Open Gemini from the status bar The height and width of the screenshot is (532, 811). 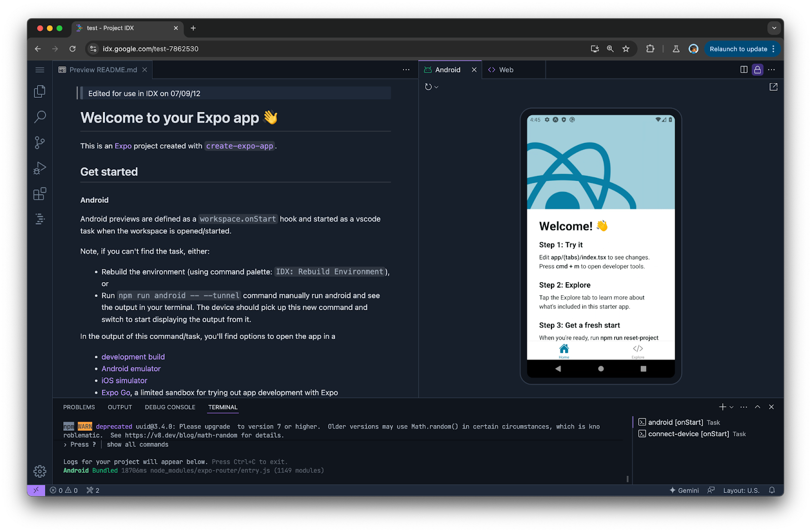(684, 490)
